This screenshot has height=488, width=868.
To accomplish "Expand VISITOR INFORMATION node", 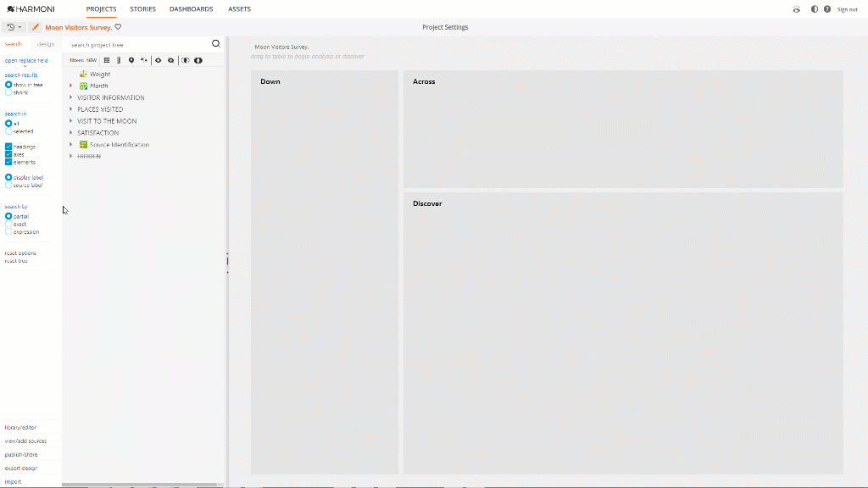I will [71, 97].
